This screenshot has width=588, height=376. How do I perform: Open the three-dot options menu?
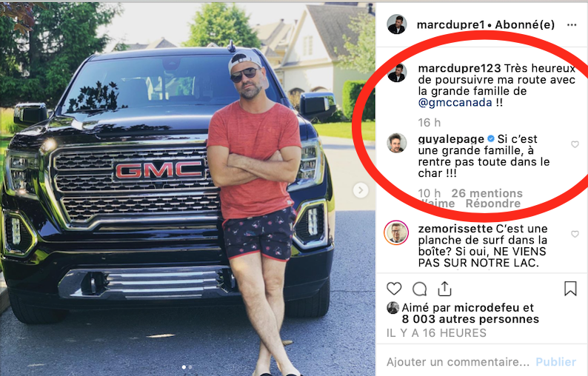(572, 24)
